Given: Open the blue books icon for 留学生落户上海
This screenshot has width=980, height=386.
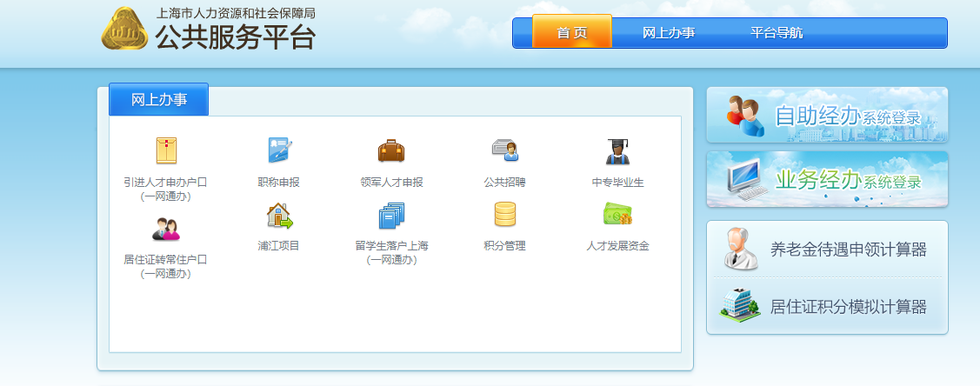Looking at the screenshot, I should pyautogui.click(x=392, y=216).
